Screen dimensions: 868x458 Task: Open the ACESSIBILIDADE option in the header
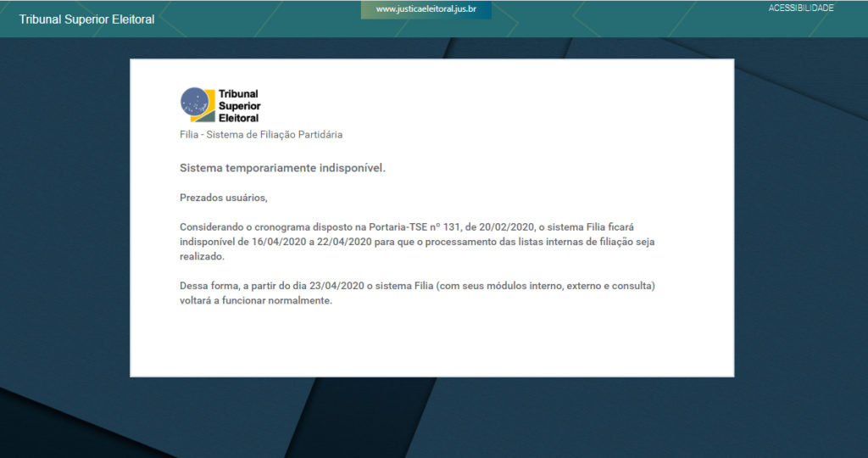[x=801, y=8]
